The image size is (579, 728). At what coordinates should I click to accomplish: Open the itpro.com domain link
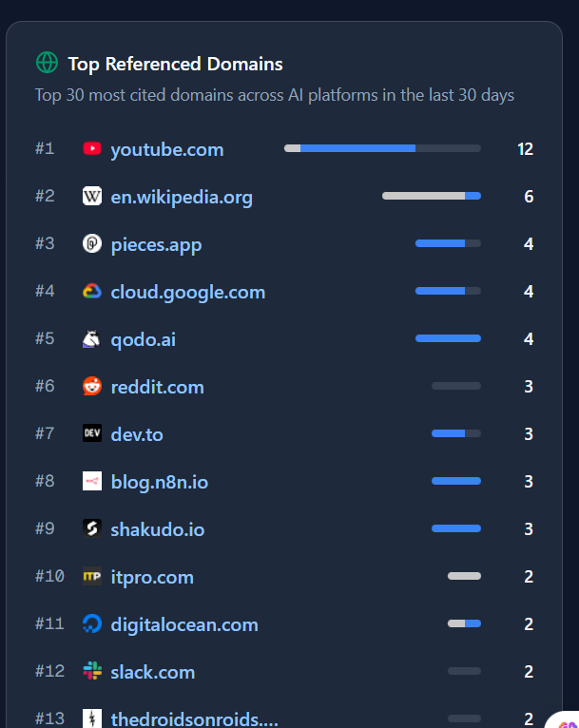pos(152,577)
